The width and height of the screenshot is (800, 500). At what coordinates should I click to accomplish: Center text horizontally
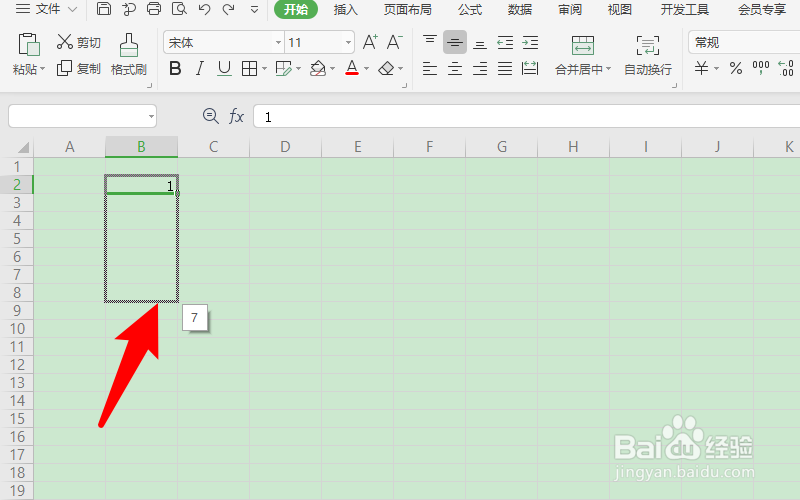[x=455, y=68]
